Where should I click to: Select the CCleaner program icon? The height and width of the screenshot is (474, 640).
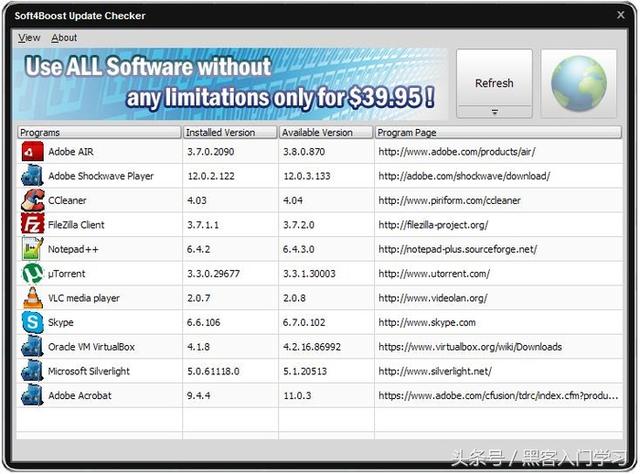click(32, 200)
